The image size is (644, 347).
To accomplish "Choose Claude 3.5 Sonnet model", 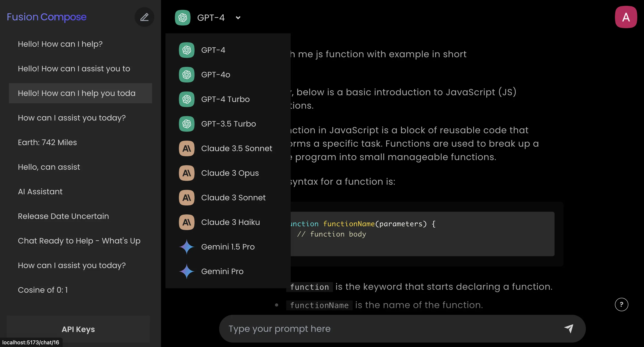I will pos(236,148).
